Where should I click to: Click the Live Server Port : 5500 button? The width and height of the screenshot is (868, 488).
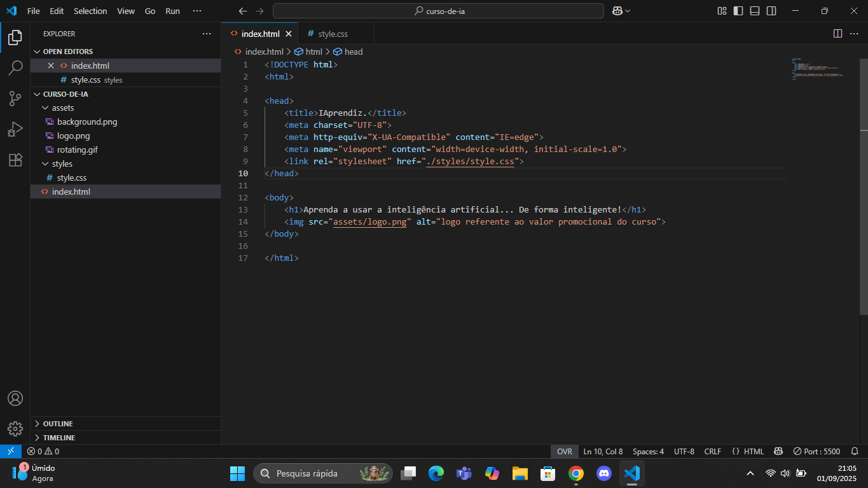click(x=816, y=451)
